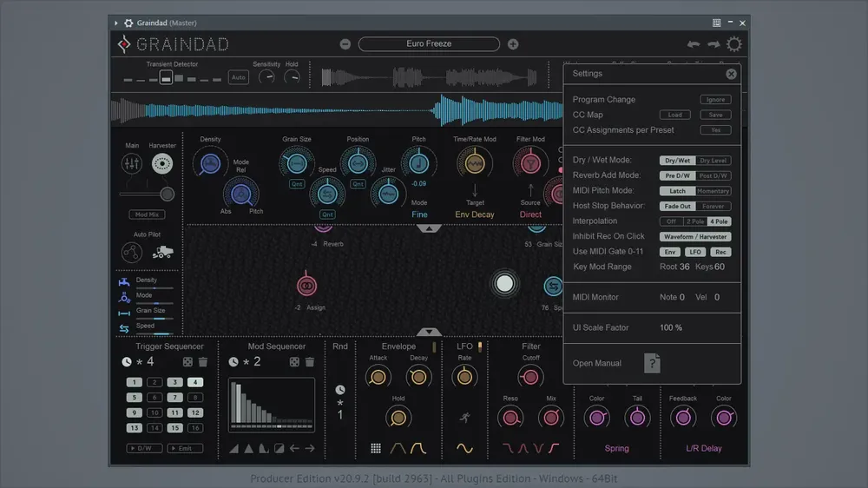
Task: Open the Main mixer section icon
Action: click(132, 163)
